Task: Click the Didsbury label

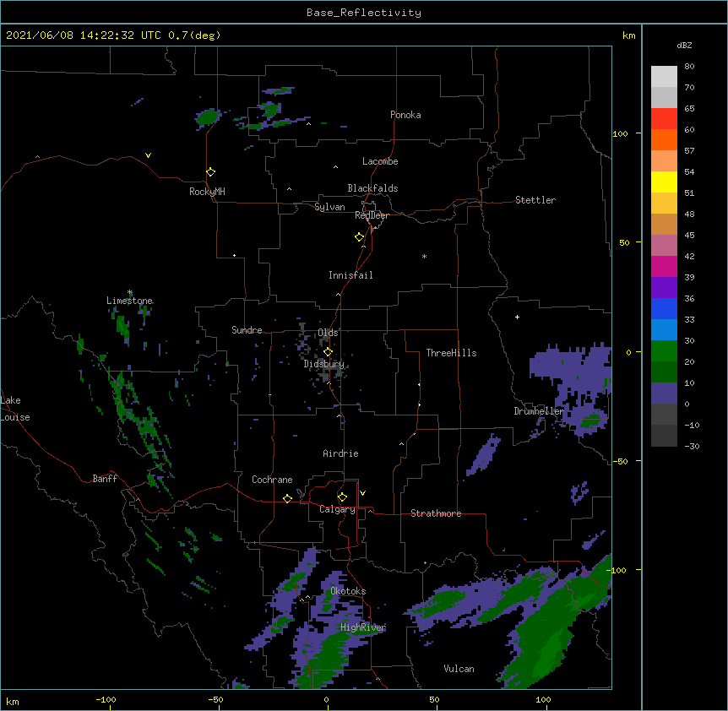Action: (324, 364)
